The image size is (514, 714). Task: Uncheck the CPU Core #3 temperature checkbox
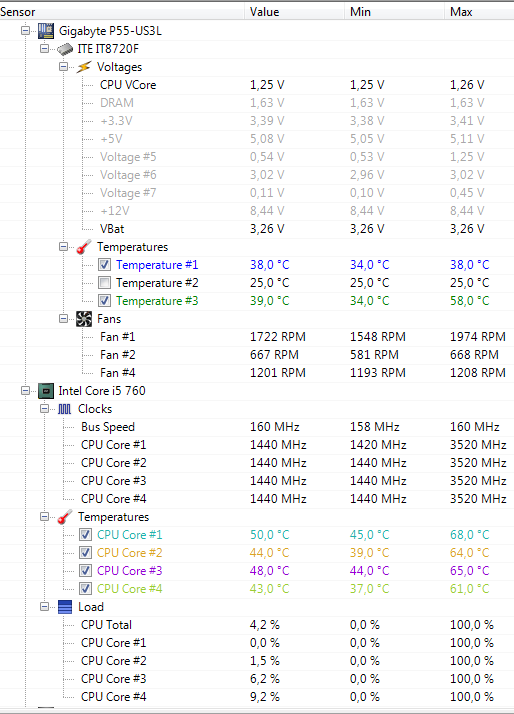tap(85, 571)
